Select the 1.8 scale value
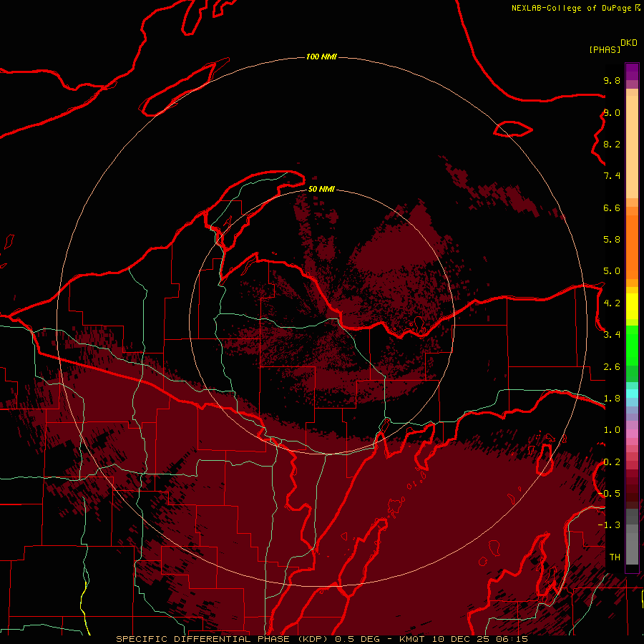The width and height of the screenshot is (644, 644). tap(612, 399)
